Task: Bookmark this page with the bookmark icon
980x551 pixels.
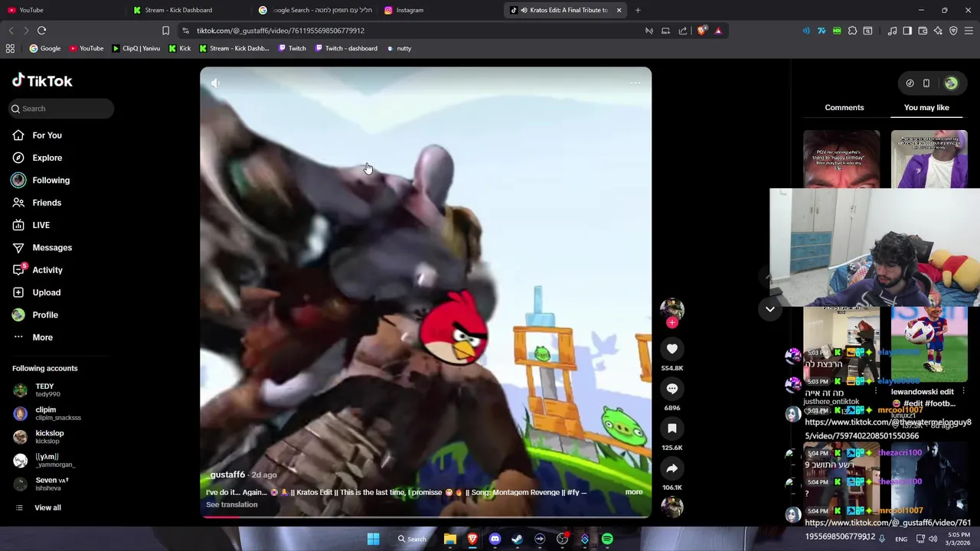Action: (x=165, y=31)
